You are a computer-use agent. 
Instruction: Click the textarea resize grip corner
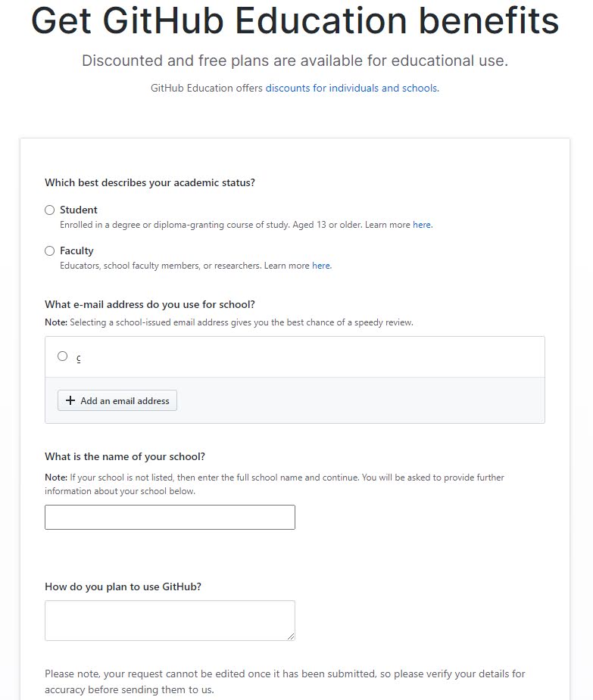[291, 636]
